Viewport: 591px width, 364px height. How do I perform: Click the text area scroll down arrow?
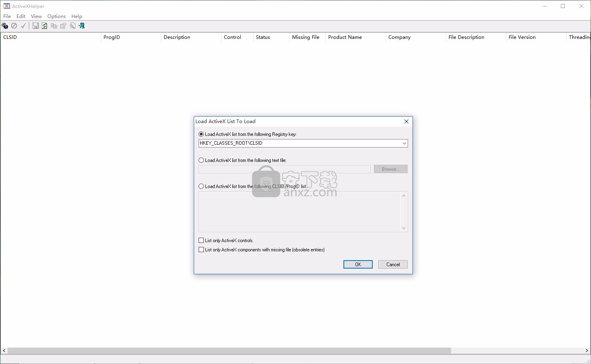pos(404,228)
